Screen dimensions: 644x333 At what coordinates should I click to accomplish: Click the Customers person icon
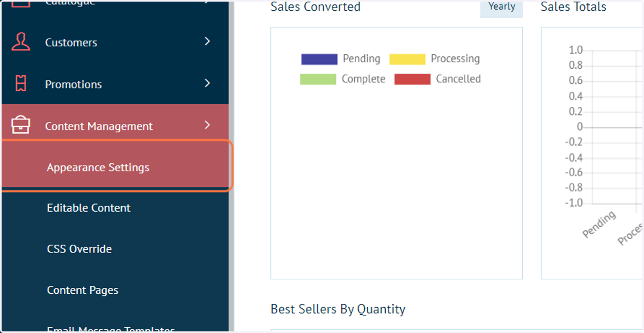click(x=20, y=42)
